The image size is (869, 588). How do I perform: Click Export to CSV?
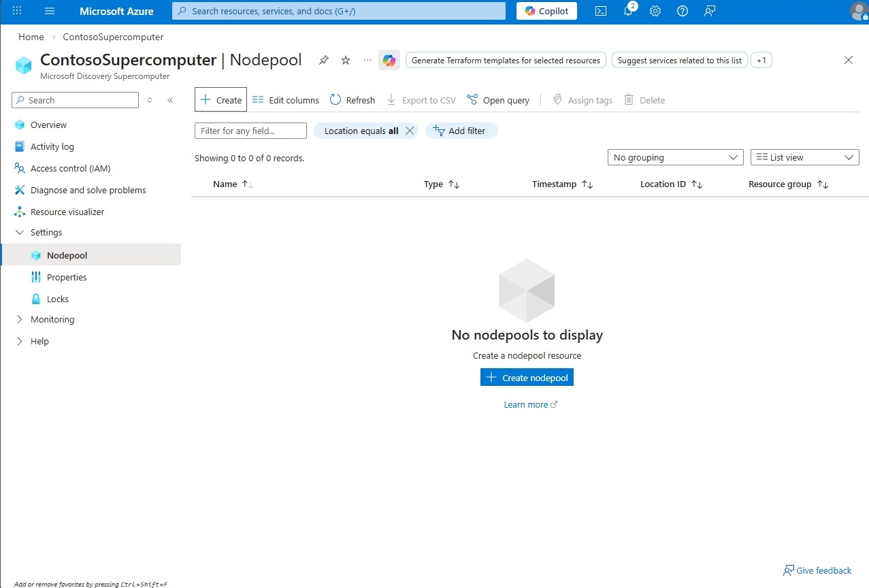pyautogui.click(x=421, y=100)
